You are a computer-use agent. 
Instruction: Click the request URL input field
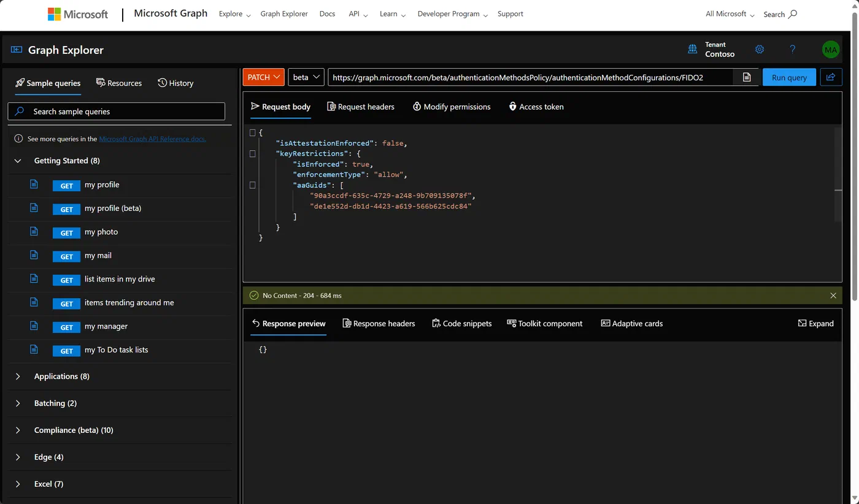pyautogui.click(x=530, y=77)
